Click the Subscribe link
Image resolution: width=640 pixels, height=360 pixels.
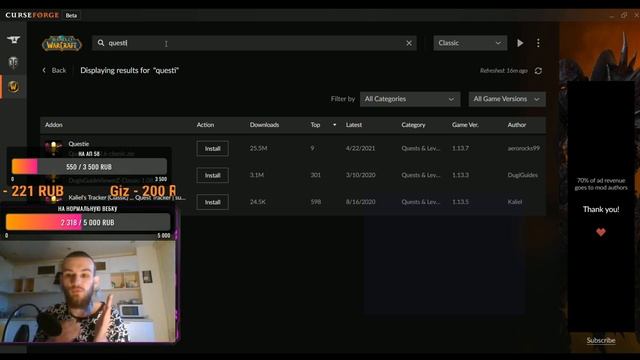pos(600,340)
